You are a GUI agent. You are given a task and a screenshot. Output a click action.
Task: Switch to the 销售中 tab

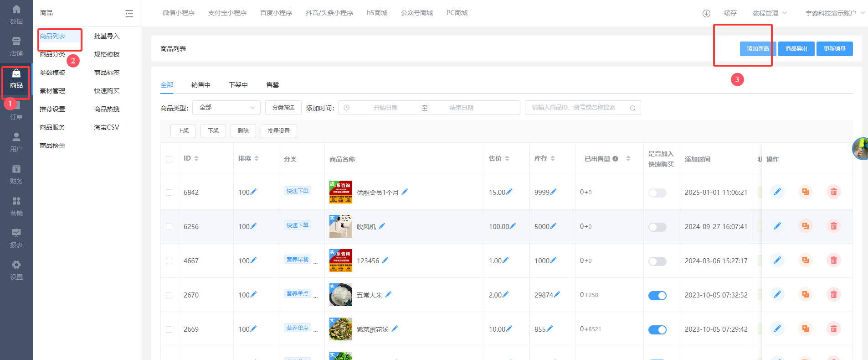(201, 85)
